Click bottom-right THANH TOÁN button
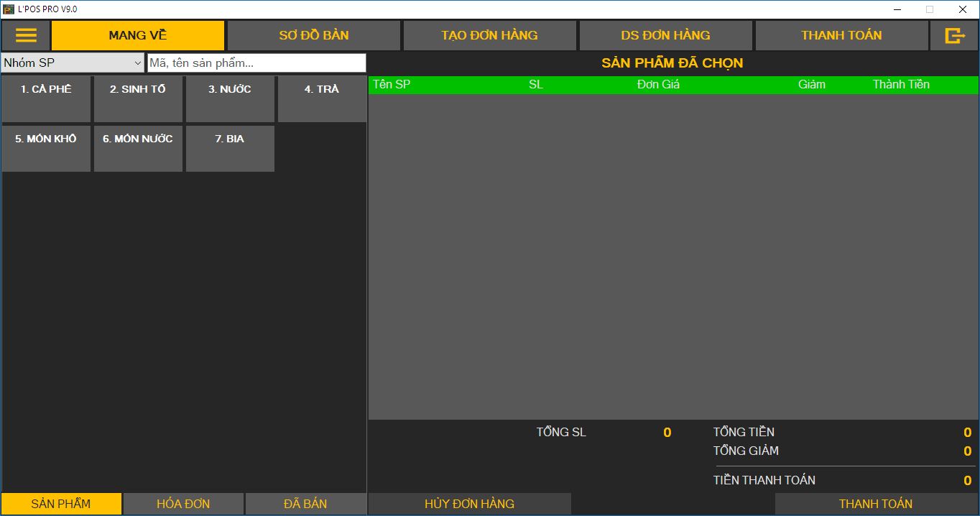980x516 pixels. pos(876,504)
